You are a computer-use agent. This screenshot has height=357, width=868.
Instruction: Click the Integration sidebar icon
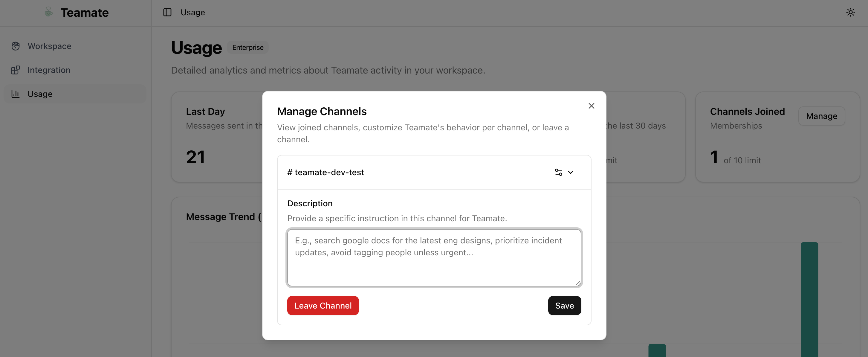coord(16,70)
